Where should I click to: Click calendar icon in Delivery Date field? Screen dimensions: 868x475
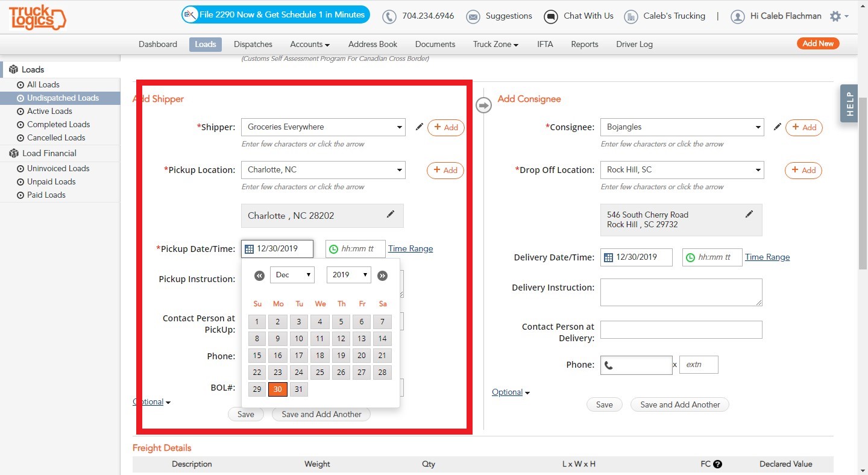608,257
